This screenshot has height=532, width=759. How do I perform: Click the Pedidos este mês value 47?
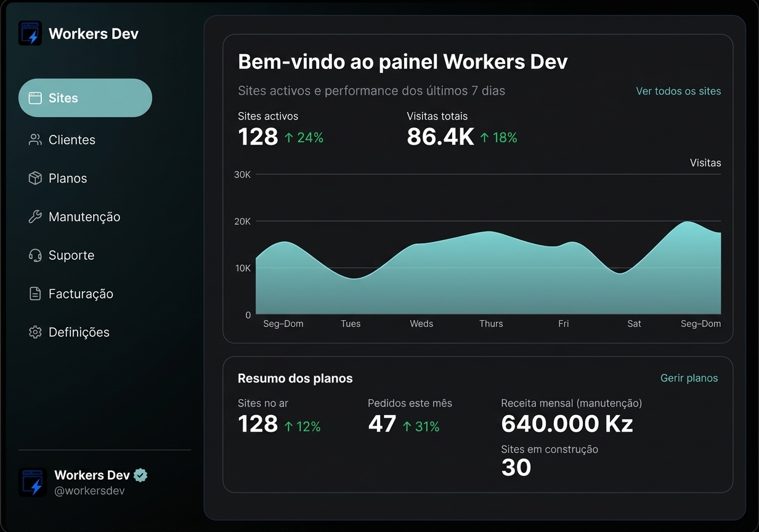click(382, 424)
